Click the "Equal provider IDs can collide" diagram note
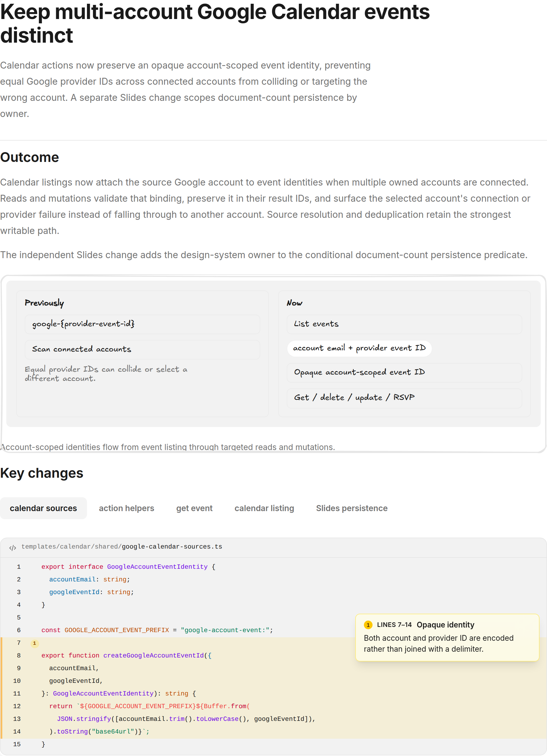The image size is (547, 756). pos(106,374)
